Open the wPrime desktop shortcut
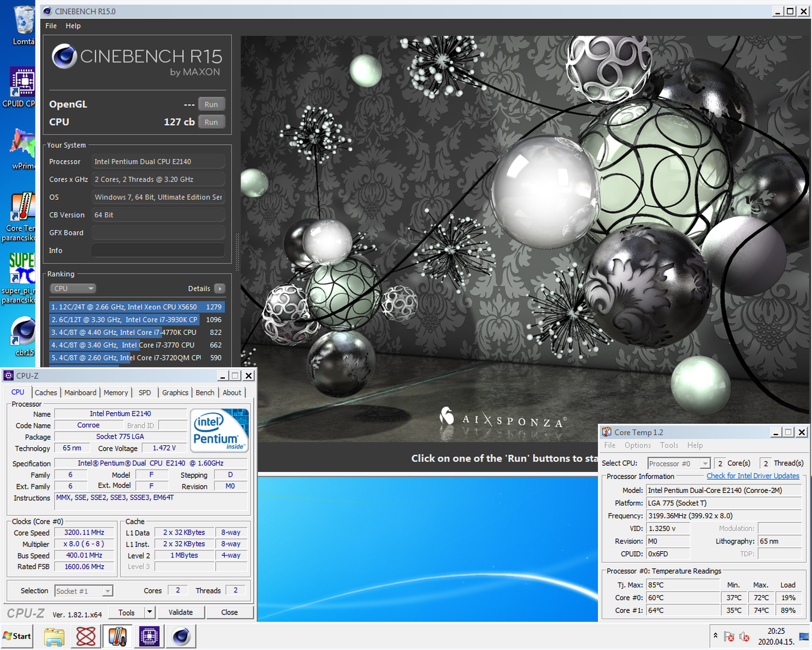Viewport: 812px width, 650px height. pos(23,149)
